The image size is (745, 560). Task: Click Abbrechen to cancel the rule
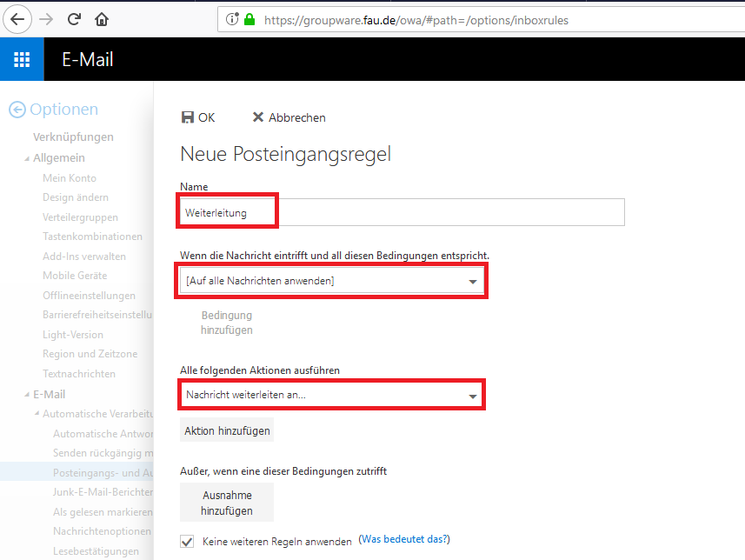289,117
